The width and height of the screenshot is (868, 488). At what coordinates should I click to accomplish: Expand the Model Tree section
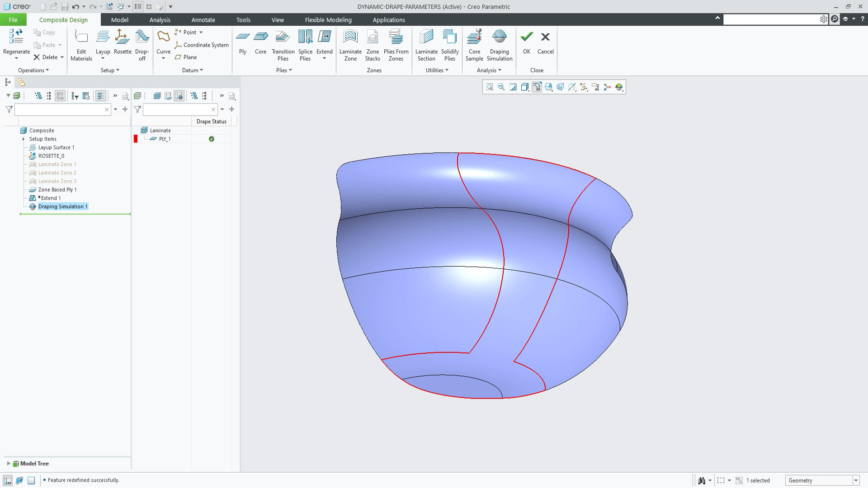coord(8,464)
